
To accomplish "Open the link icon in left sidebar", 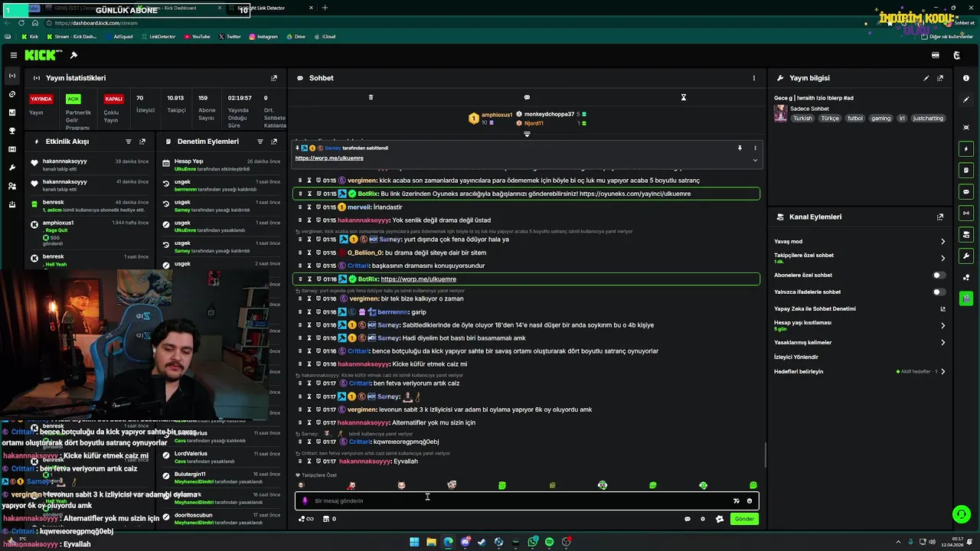I will click(11, 94).
